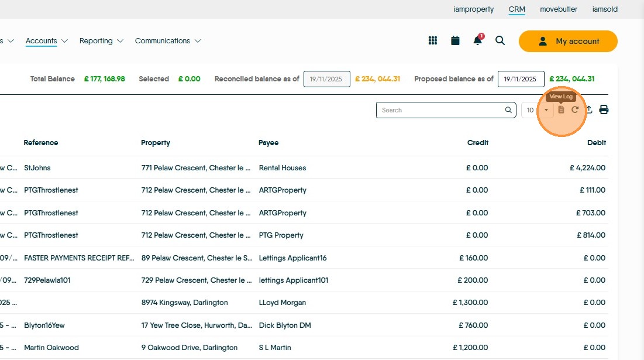This screenshot has width=644, height=360.
Task: Edit the Proposed balance date field
Action: 521,79
